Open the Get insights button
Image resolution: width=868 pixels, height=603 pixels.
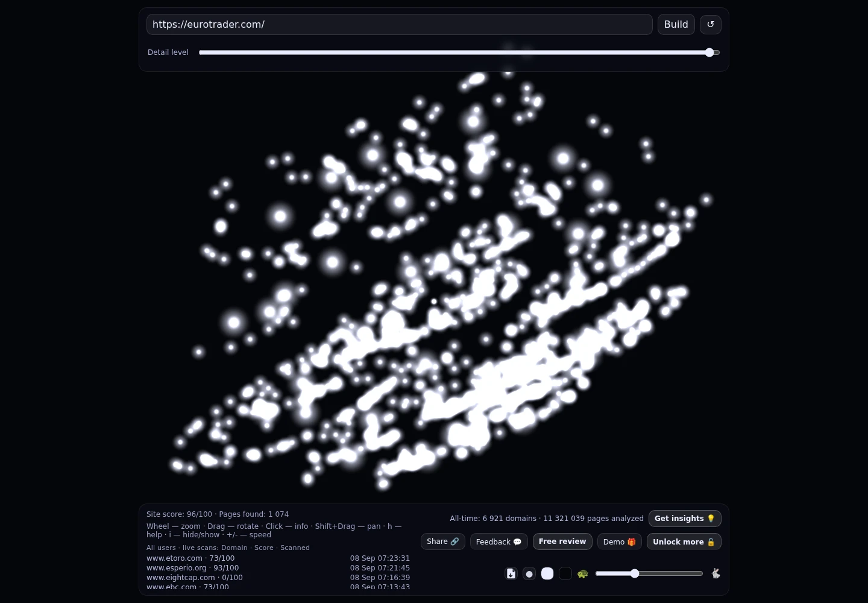pyautogui.click(x=685, y=519)
